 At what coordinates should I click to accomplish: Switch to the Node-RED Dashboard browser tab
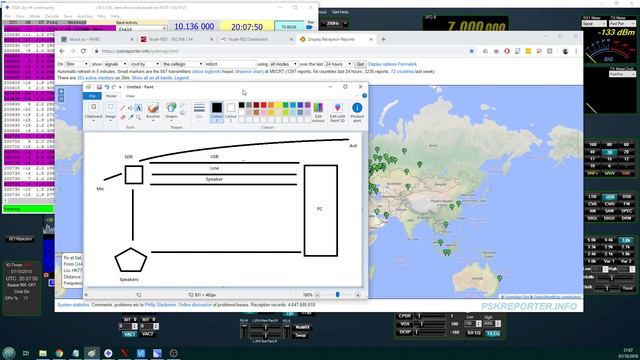click(x=256, y=39)
